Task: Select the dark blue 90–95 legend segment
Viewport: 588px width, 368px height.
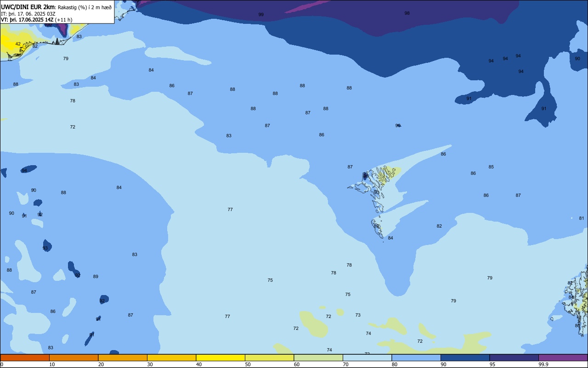Action: pos(465,357)
